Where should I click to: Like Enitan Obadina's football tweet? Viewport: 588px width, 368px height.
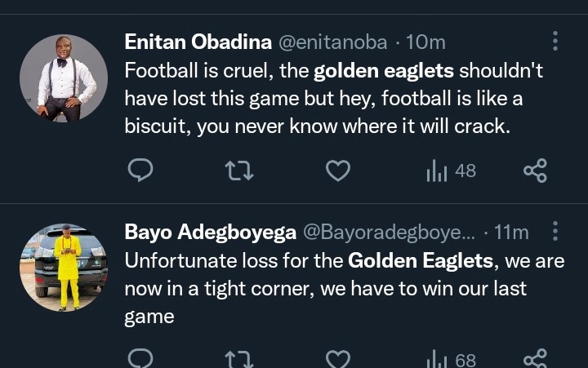pyautogui.click(x=338, y=171)
